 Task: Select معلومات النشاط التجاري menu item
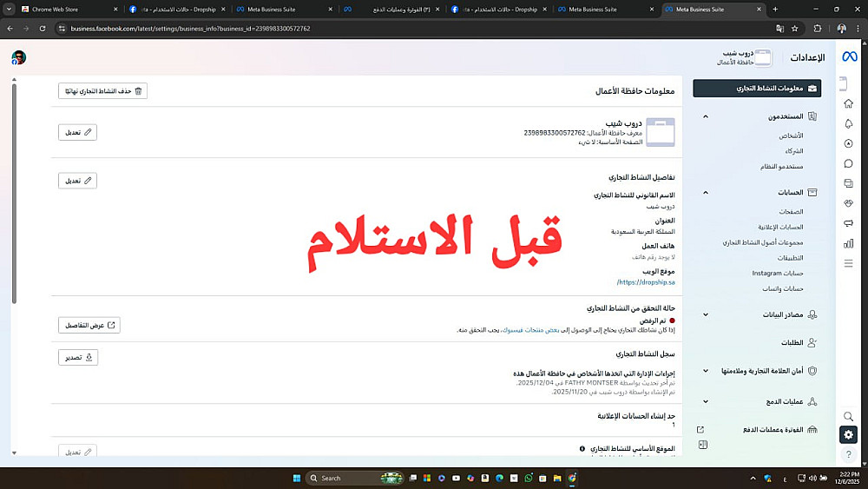tap(757, 88)
